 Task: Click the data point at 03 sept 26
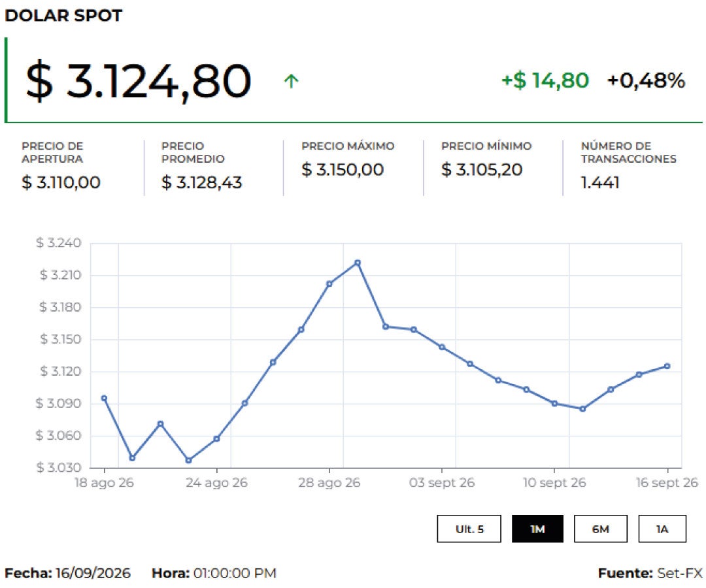(442, 347)
